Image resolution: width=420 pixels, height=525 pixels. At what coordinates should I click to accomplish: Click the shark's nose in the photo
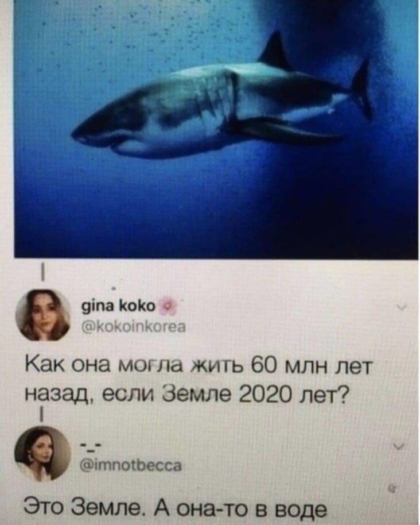(x=80, y=134)
